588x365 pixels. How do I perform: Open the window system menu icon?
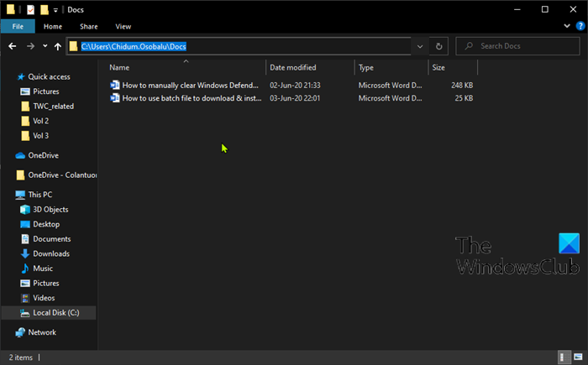(10, 9)
